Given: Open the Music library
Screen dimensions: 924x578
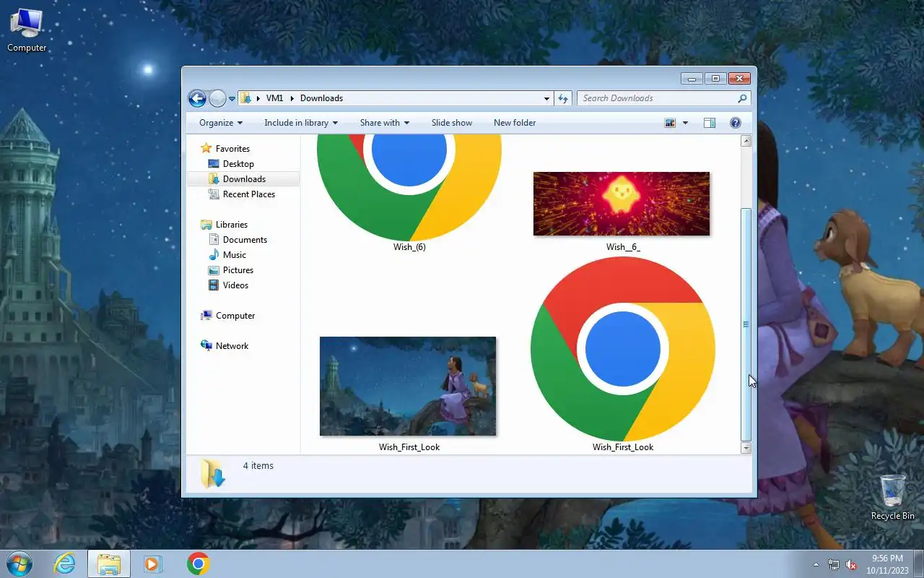Looking at the screenshot, I should click(x=234, y=255).
